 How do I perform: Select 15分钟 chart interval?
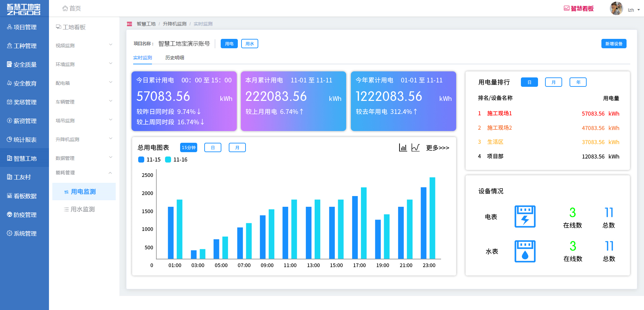pyautogui.click(x=189, y=147)
